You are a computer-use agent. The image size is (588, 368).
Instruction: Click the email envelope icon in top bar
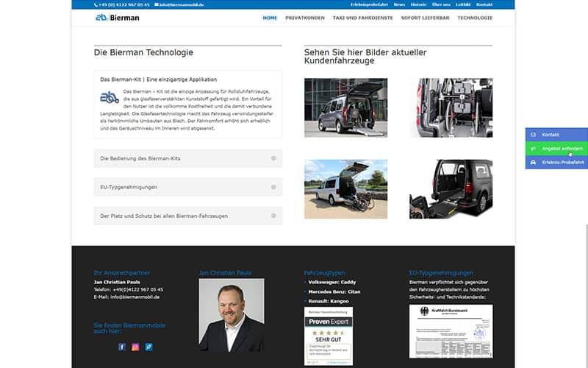[157, 5]
